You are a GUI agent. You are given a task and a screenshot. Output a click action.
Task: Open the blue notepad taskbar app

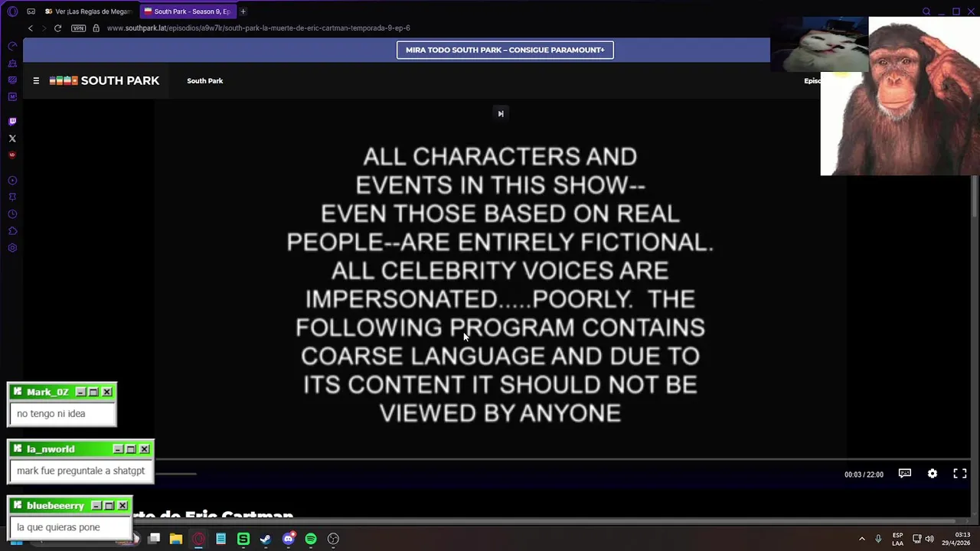point(220,539)
